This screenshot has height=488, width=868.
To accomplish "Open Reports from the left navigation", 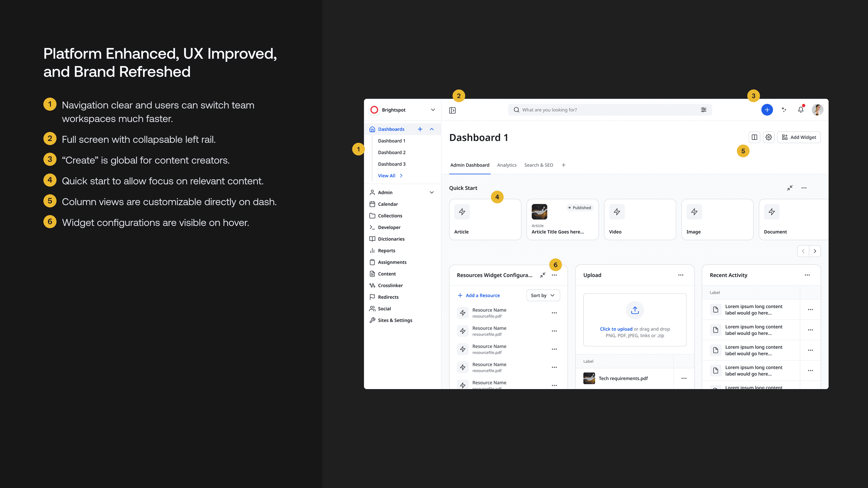I will pyautogui.click(x=387, y=250).
